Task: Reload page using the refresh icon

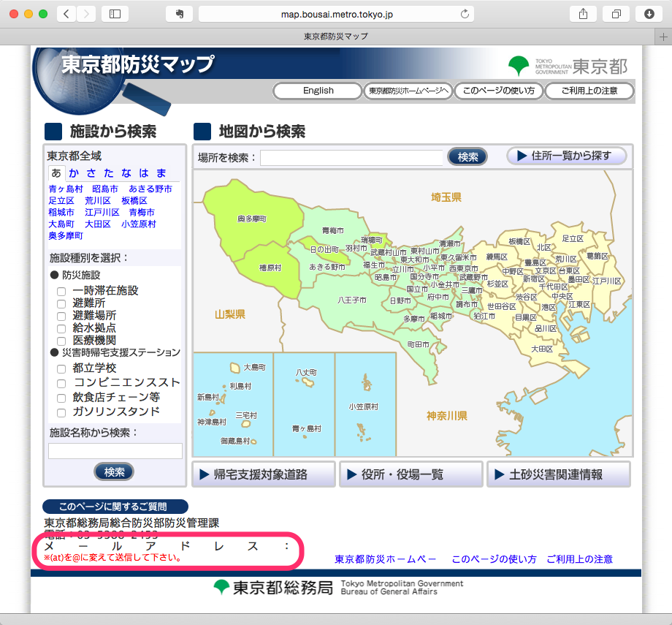Action: pos(465,14)
